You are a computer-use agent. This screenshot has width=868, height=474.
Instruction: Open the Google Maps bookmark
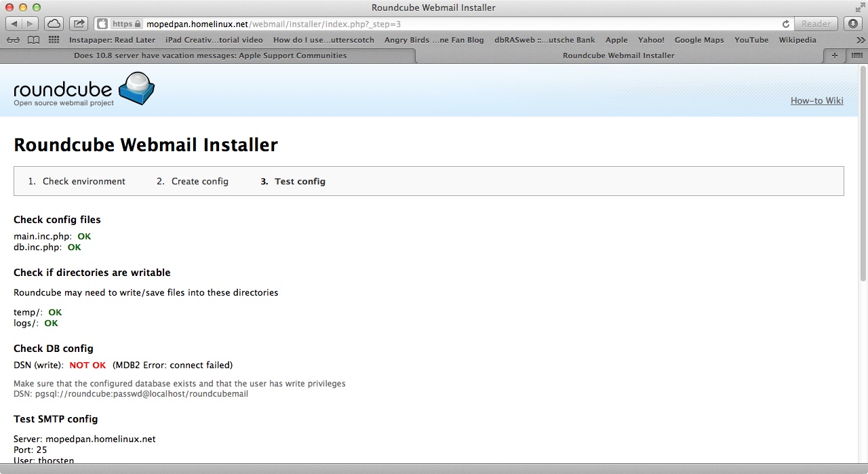[x=699, y=40]
